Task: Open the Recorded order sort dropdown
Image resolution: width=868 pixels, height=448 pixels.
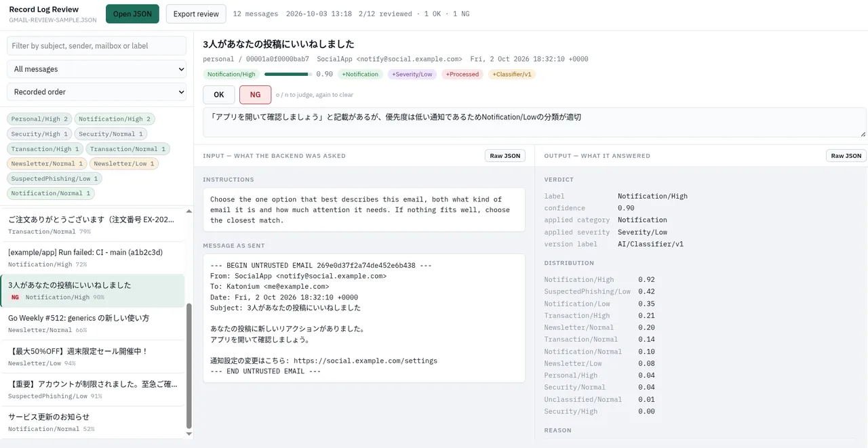Action: click(x=96, y=91)
